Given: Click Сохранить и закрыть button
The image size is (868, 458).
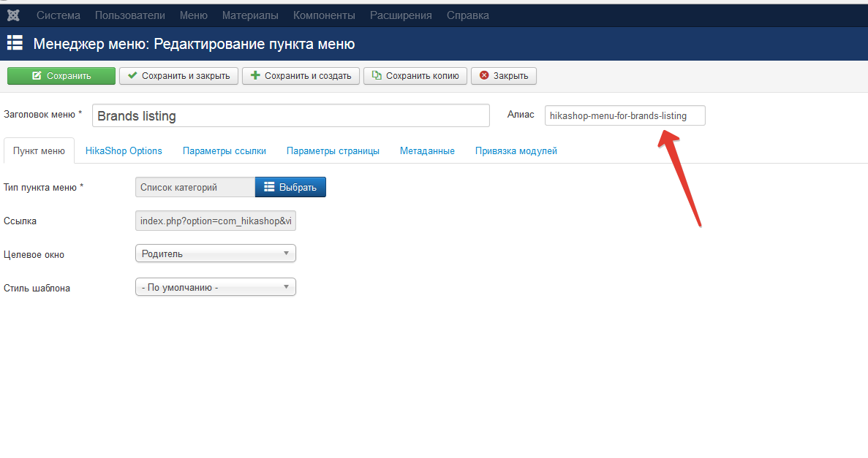Looking at the screenshot, I should coord(179,76).
